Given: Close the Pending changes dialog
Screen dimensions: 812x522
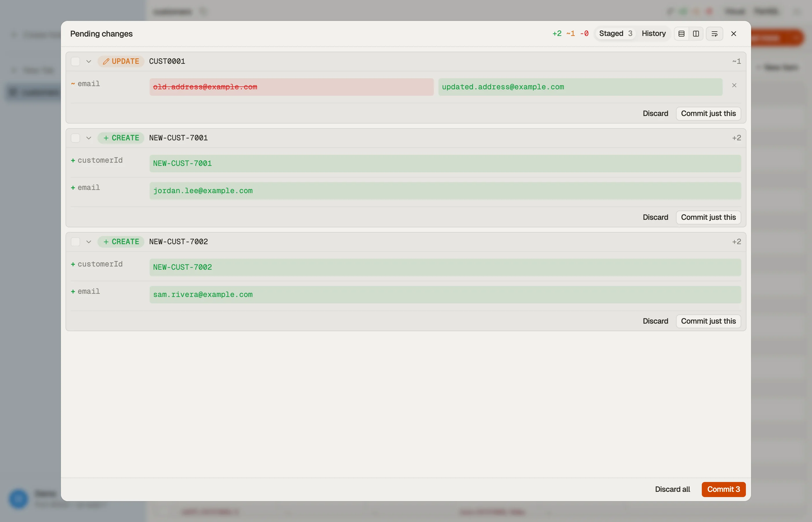Looking at the screenshot, I should pyautogui.click(x=734, y=34).
